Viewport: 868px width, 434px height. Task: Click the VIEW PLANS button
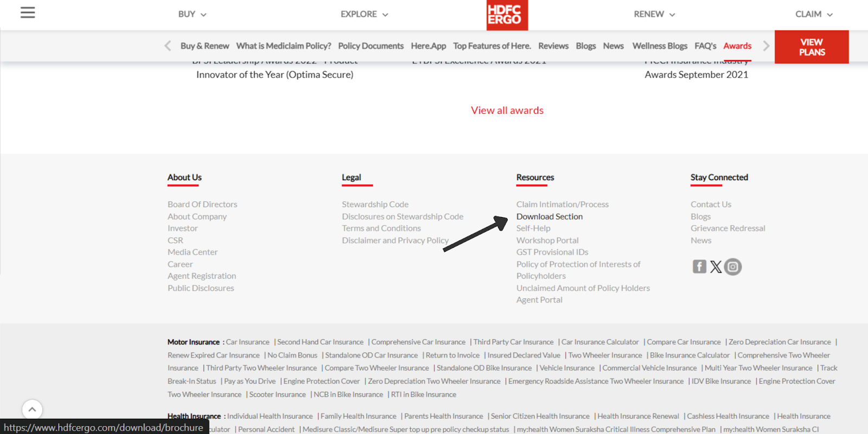812,47
